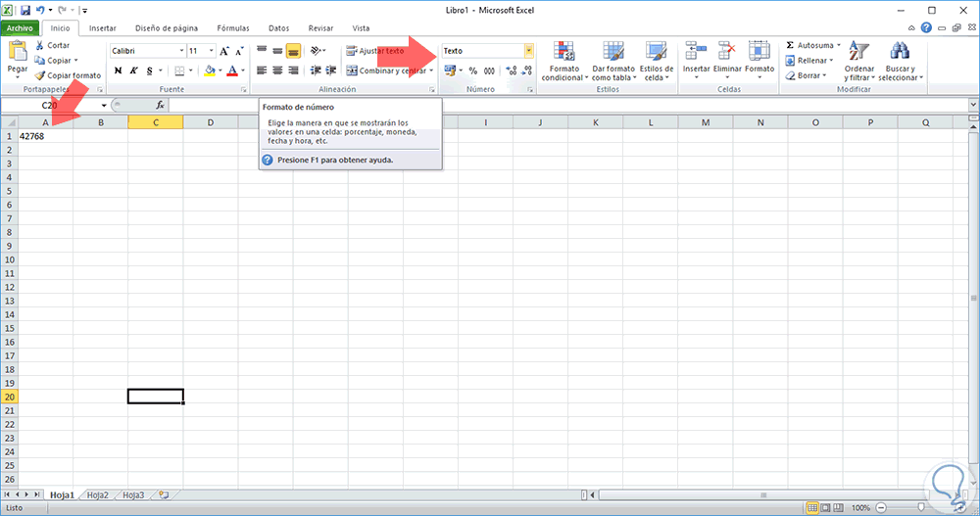Select column C header
Image resolution: width=980 pixels, height=516 pixels.
click(156, 122)
